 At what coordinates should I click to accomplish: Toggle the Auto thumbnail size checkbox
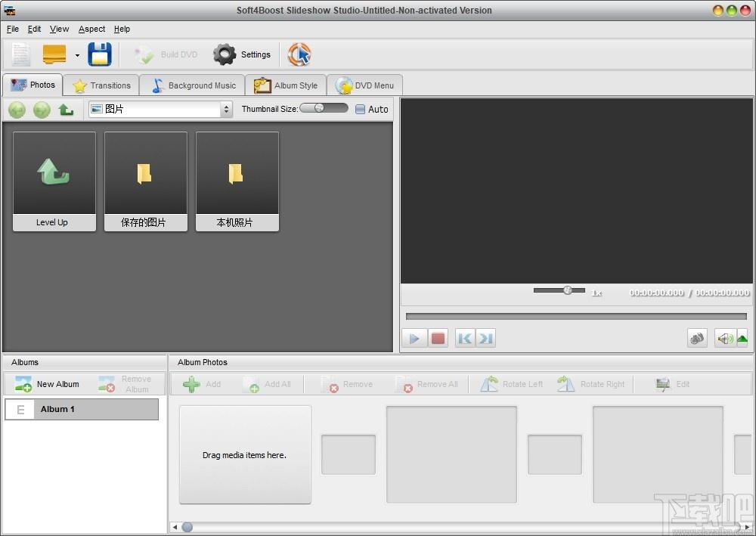(x=361, y=109)
